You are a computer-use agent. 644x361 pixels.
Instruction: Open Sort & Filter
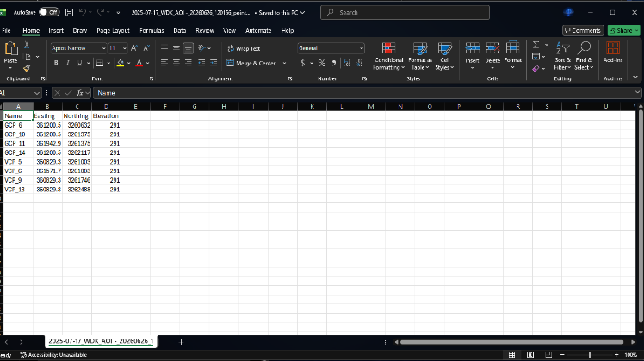(x=562, y=56)
